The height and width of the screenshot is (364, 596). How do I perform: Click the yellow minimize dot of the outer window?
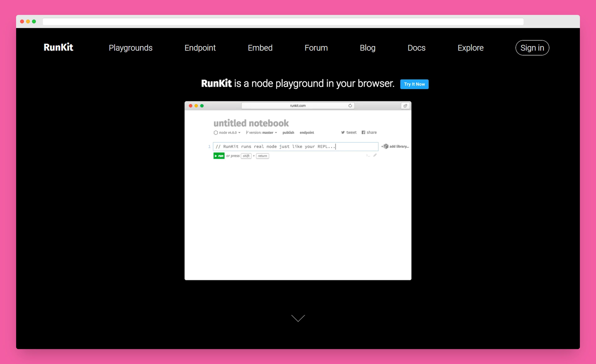click(28, 22)
